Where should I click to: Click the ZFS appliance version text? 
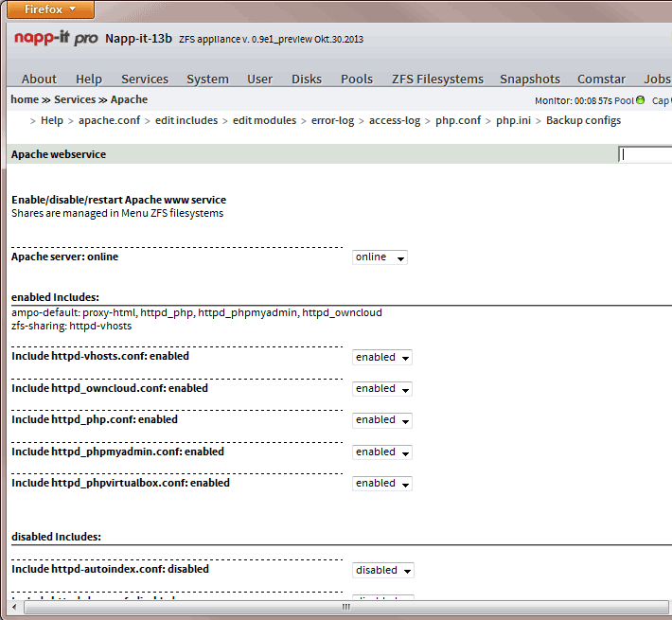coord(272,39)
